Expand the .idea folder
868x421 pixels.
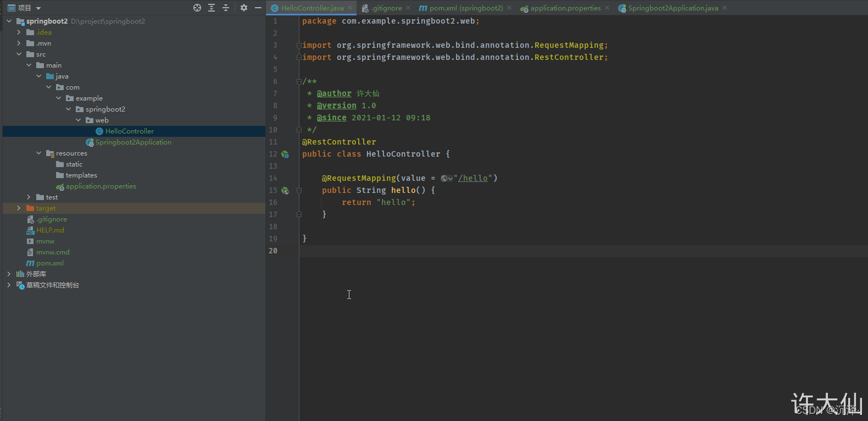(19, 32)
